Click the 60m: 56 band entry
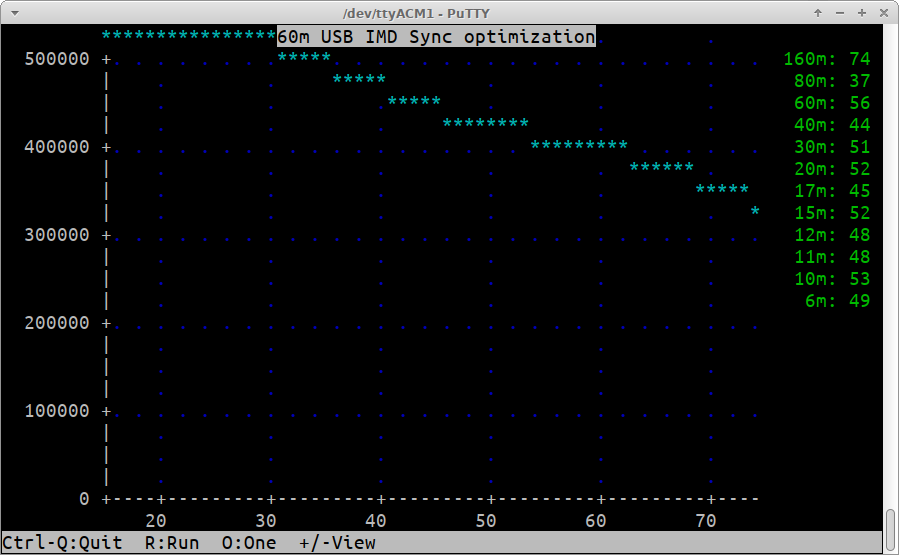The height and width of the screenshot is (555, 899). (x=832, y=103)
